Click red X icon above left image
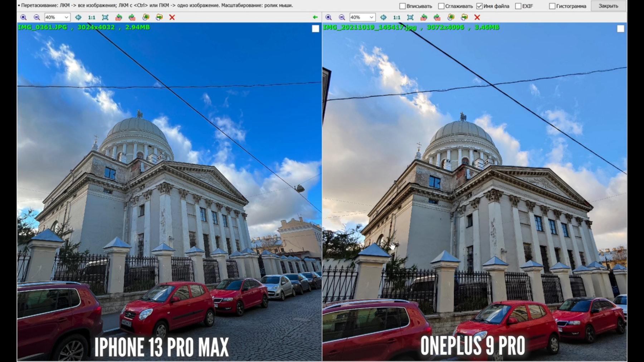 [172, 17]
